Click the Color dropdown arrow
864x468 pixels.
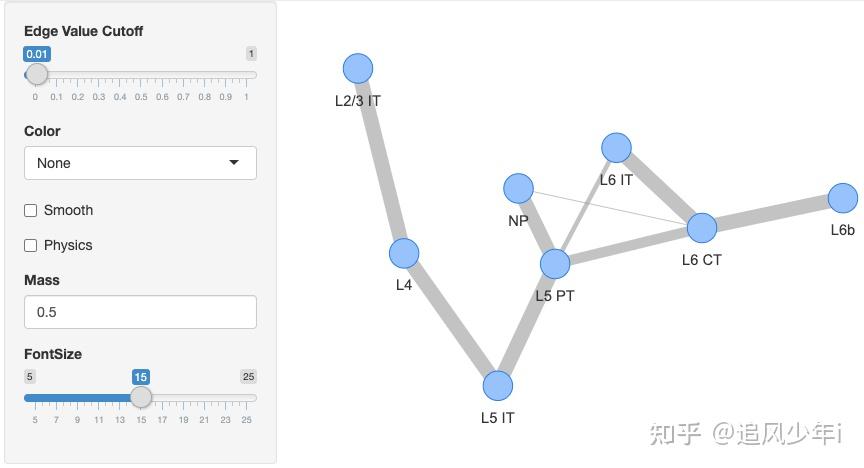[234, 163]
